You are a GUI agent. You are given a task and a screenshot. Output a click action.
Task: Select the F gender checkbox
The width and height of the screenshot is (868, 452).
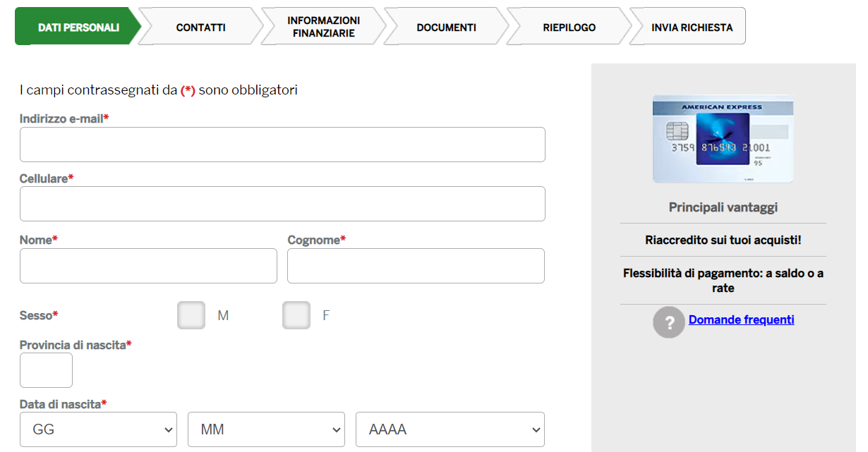pyautogui.click(x=296, y=315)
